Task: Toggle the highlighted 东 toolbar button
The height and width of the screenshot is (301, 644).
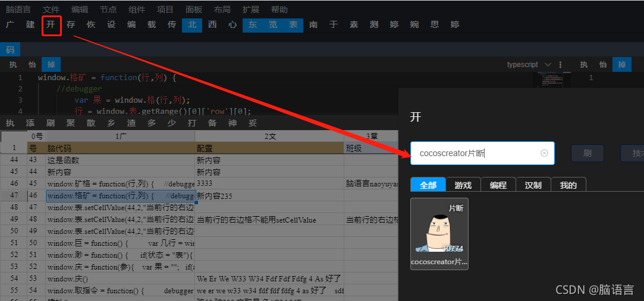Action: [253, 24]
